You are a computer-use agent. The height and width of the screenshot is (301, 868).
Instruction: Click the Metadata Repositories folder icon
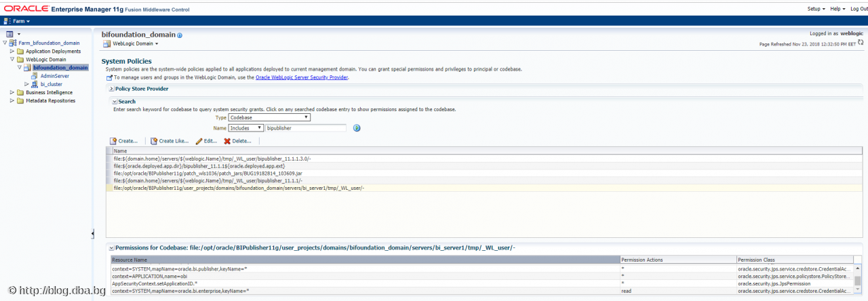tap(20, 100)
